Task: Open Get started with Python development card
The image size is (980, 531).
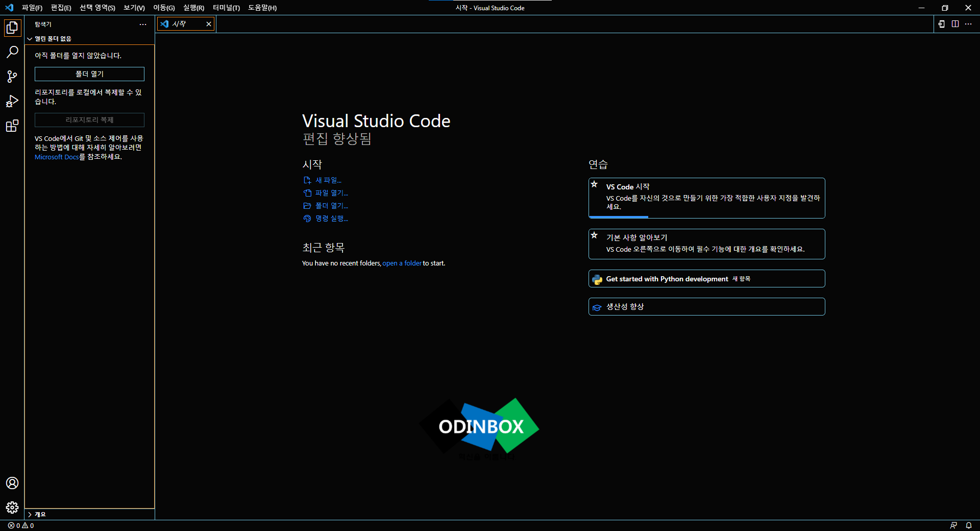Action: point(707,279)
